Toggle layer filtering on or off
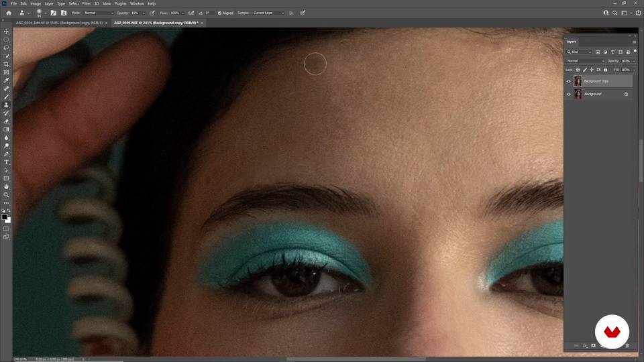Viewport: 644px width, 362px height. [635, 52]
